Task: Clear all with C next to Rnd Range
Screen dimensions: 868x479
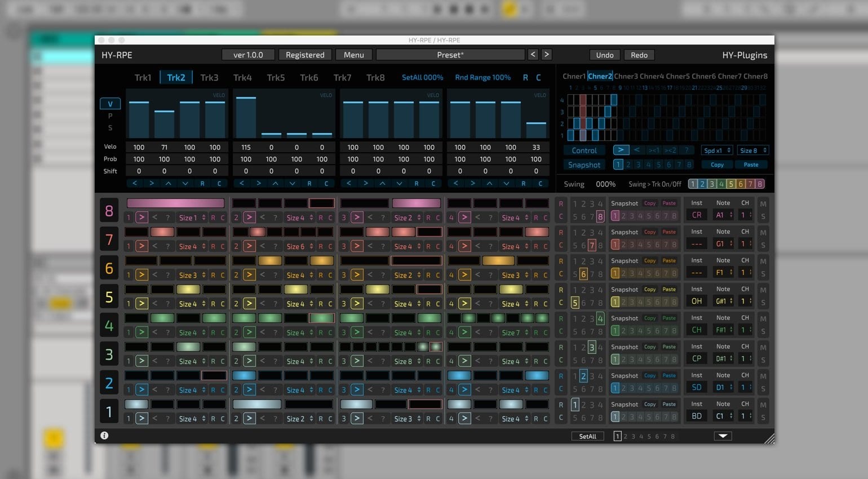Action: pyautogui.click(x=538, y=77)
